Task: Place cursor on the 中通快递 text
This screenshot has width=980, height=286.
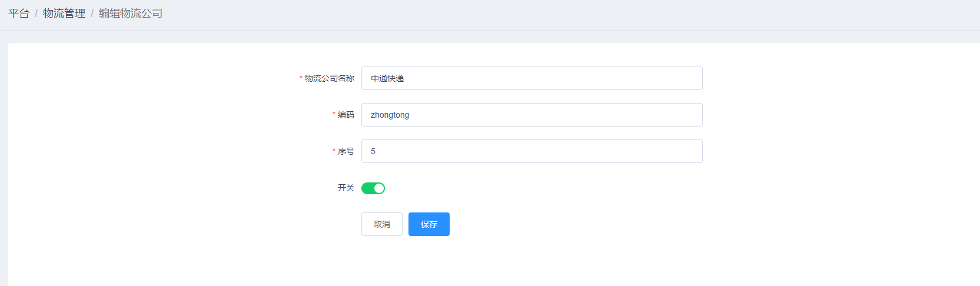Action: tap(387, 78)
